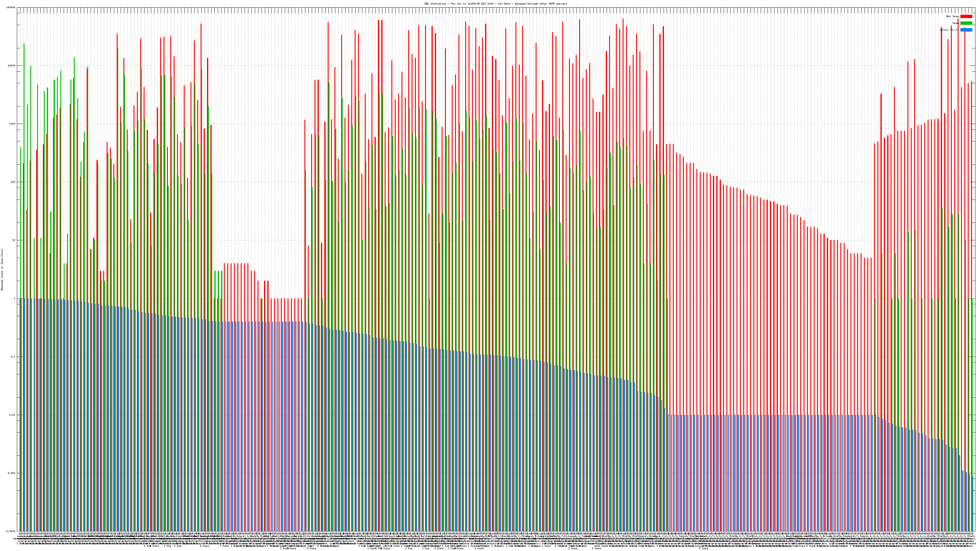Screen dimensions: 980x551
Task: Click the 100 y-axis tick label
Action: pos(13,182)
